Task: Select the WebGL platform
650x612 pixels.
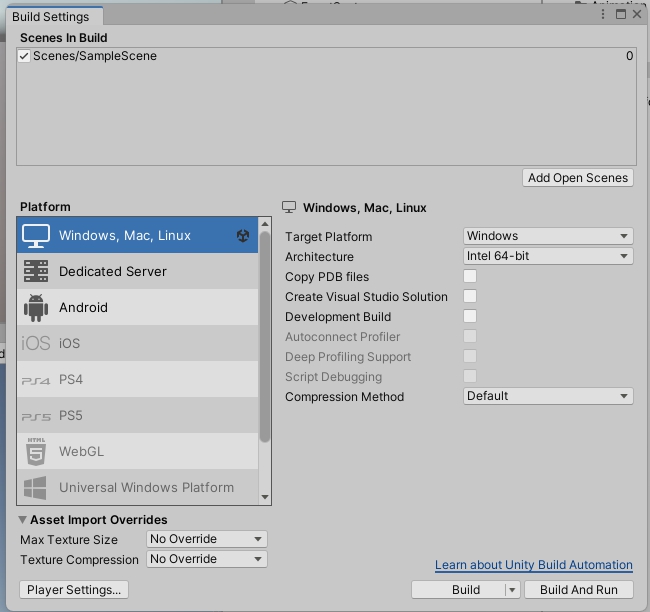Action: (x=137, y=452)
